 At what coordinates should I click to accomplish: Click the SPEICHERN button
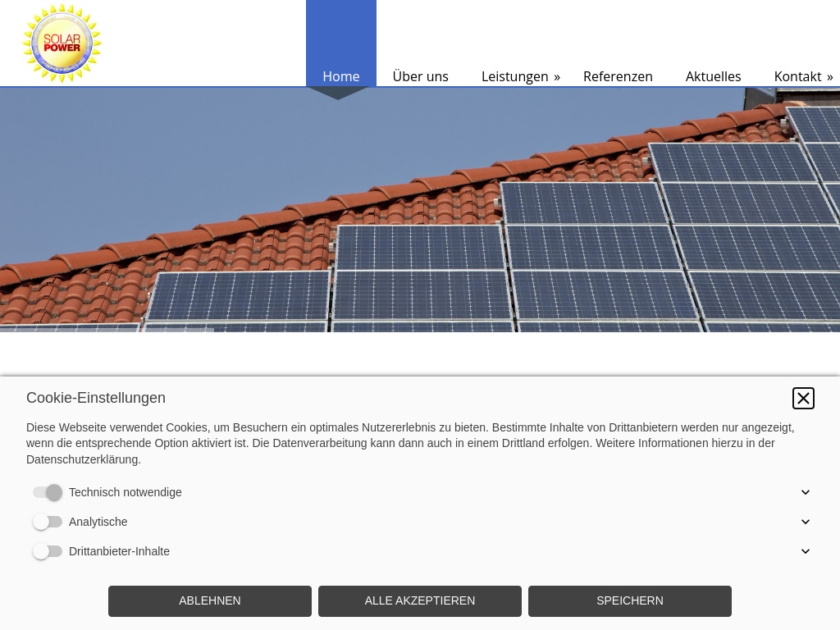click(x=630, y=600)
